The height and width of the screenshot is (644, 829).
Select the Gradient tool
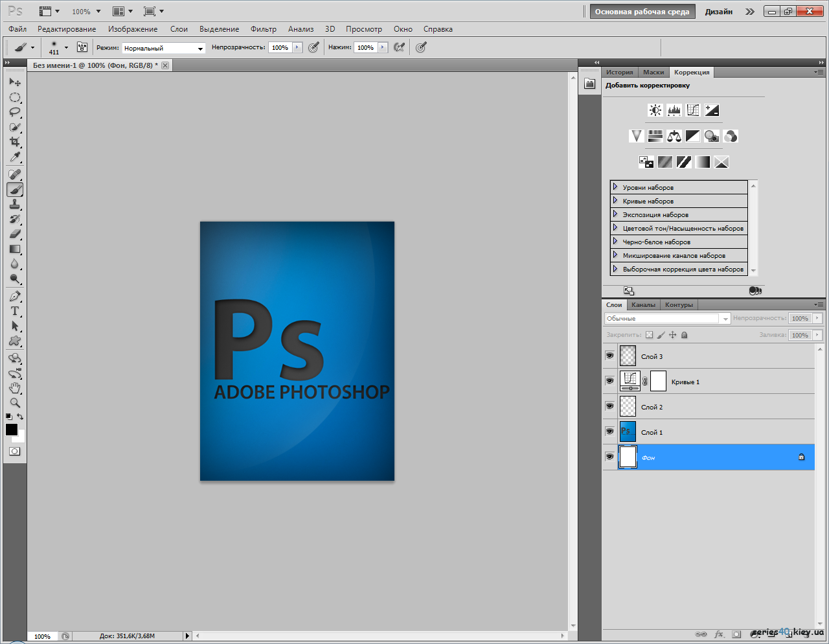pos(15,249)
